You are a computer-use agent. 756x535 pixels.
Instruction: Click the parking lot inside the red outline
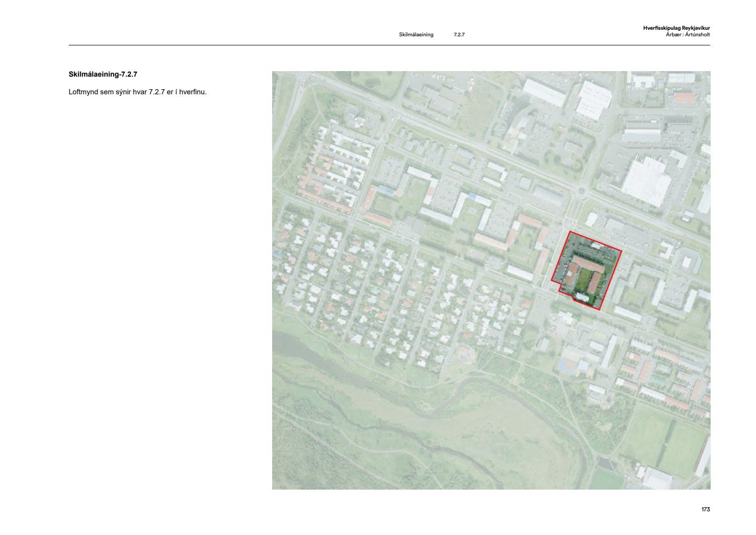click(585, 249)
